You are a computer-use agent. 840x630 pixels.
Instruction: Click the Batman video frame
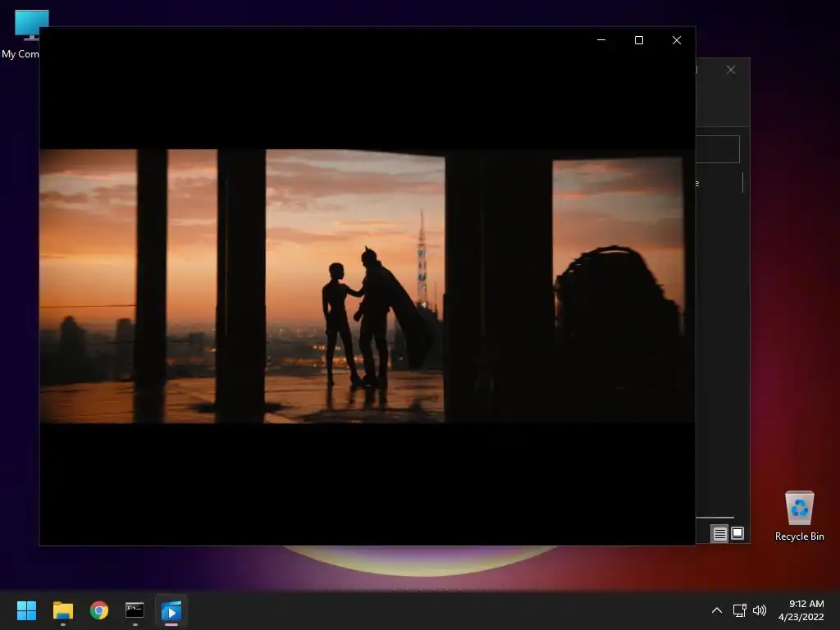(367, 286)
